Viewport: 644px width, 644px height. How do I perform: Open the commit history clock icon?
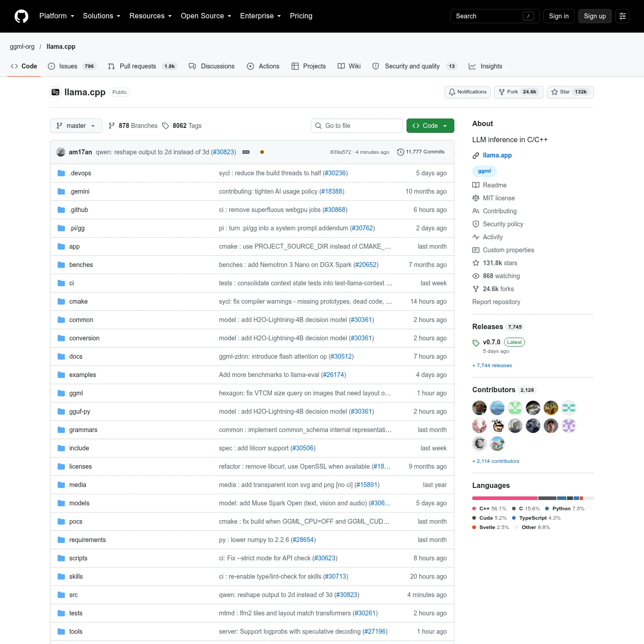[401, 152]
